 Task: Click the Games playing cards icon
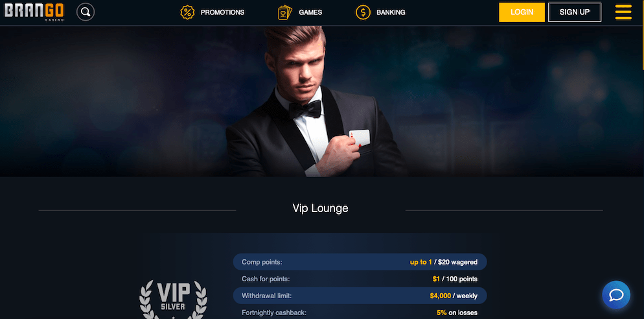tap(285, 12)
